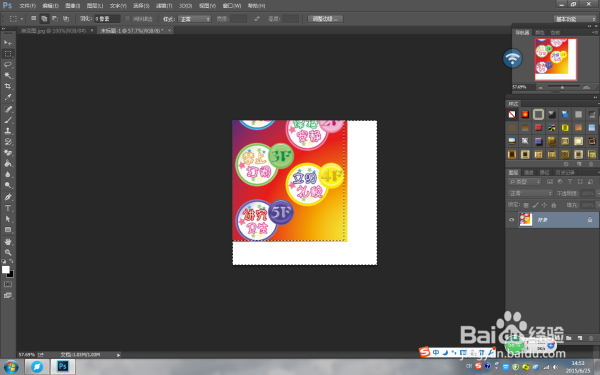Click the Navigator zoom slider handle
The image size is (600, 375).
point(562,87)
